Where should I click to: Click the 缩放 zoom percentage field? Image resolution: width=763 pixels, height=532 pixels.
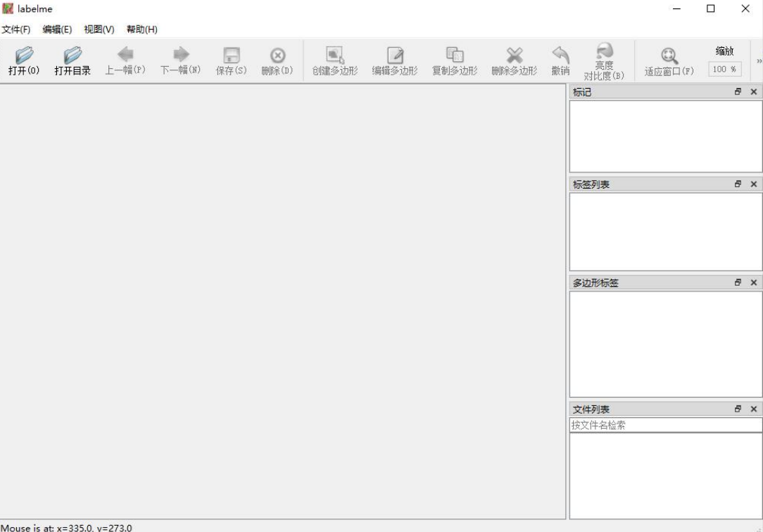724,69
